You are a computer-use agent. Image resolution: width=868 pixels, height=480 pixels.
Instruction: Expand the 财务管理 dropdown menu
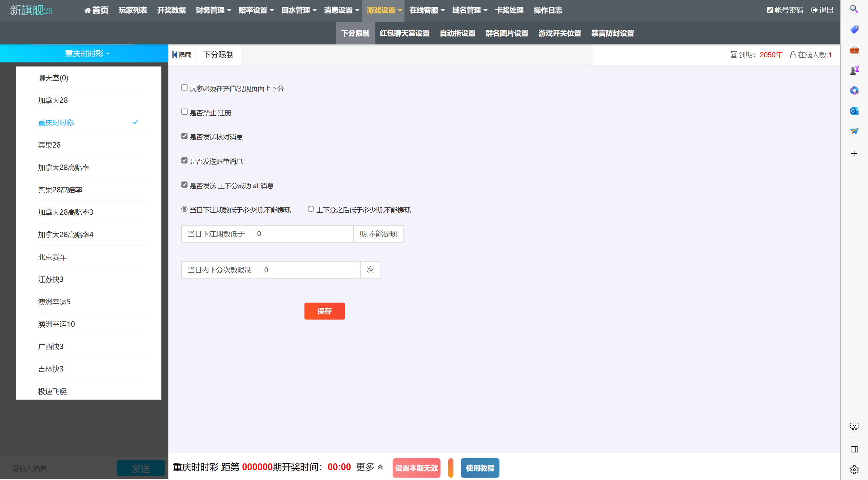point(213,11)
